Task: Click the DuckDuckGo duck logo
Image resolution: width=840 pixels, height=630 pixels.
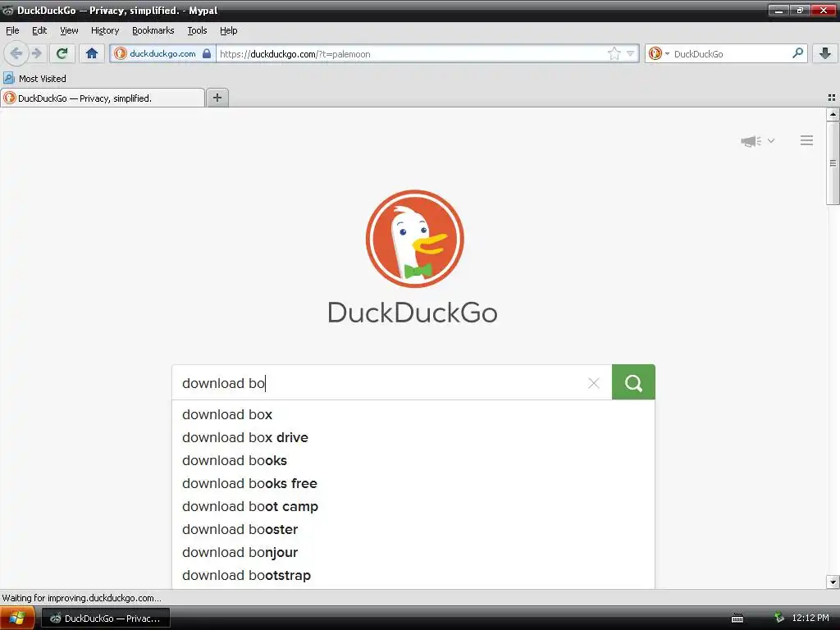Action: 414,239
